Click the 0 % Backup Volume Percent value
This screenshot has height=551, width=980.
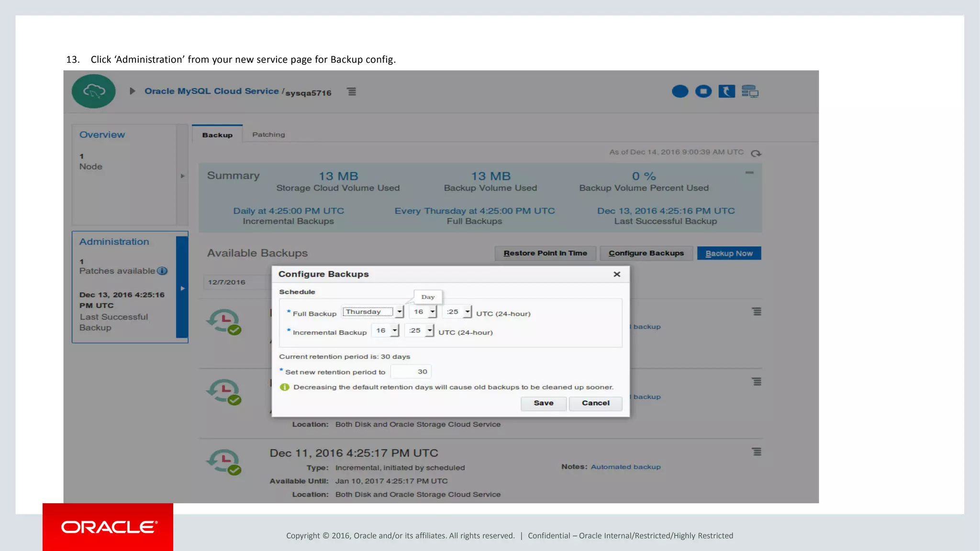[x=644, y=176]
